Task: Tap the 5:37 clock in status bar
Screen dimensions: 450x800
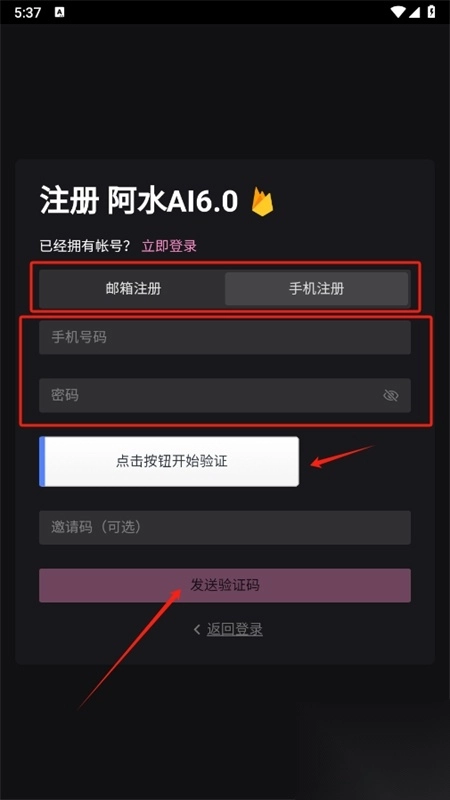Action: 28,12
